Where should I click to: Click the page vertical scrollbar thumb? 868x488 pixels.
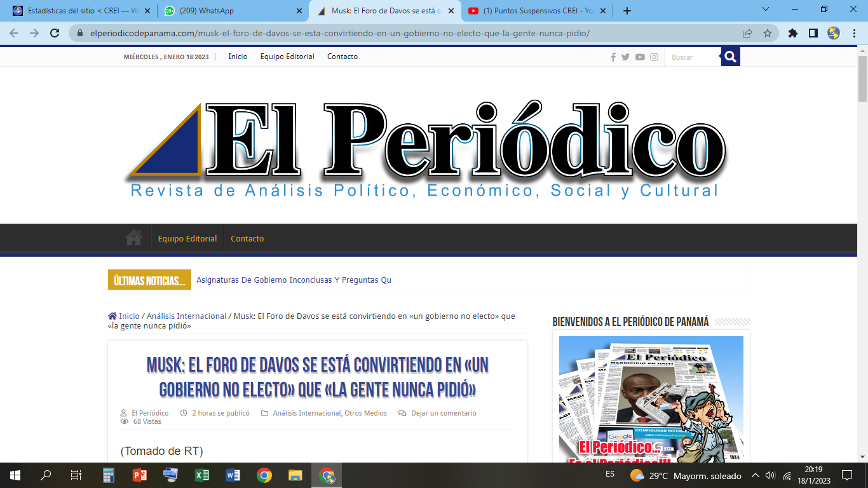[x=862, y=78]
